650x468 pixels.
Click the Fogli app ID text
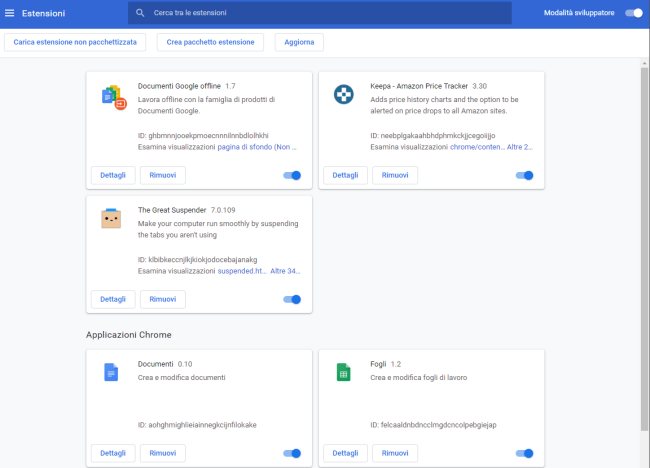point(433,425)
